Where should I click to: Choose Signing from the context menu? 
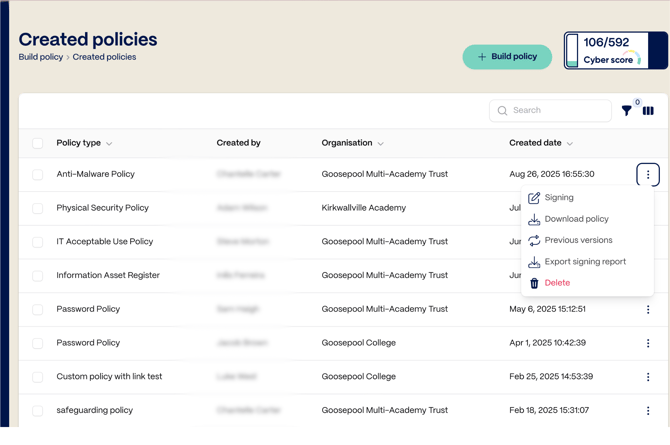click(x=558, y=198)
